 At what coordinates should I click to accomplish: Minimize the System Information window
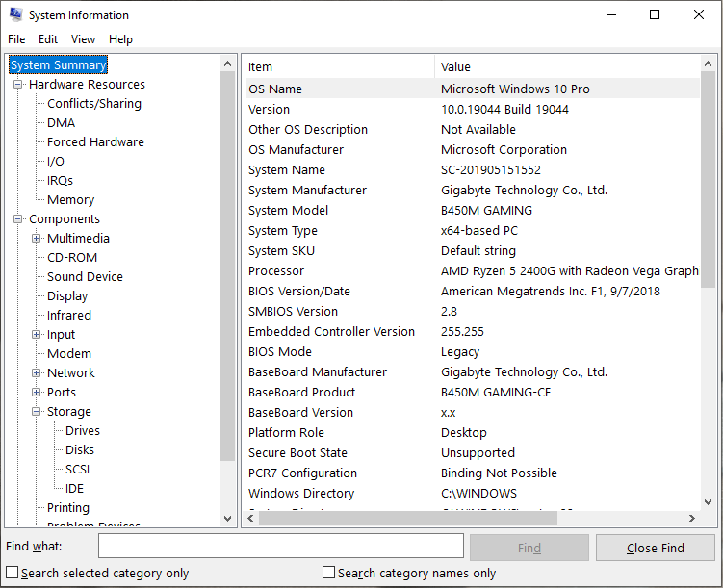tap(611, 14)
